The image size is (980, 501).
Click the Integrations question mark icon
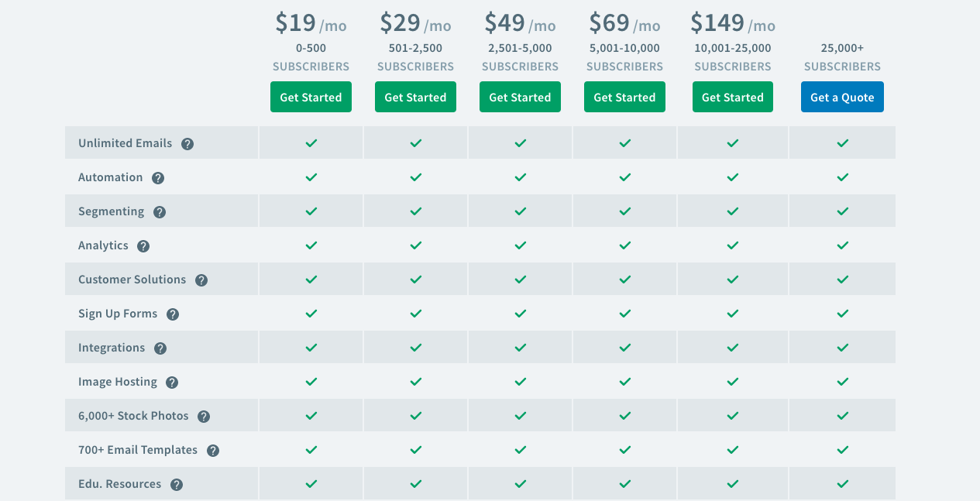[160, 348]
